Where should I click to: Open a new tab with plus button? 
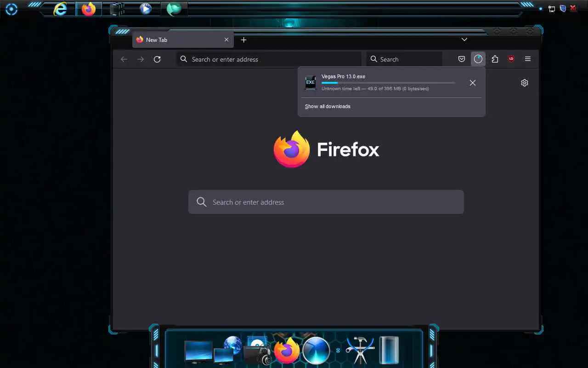(x=244, y=40)
